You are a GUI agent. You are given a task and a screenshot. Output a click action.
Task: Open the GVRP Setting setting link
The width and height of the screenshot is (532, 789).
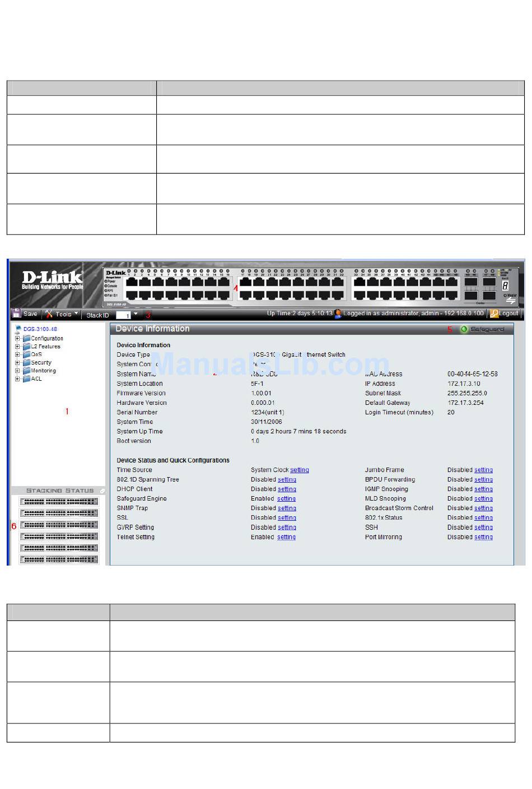287,527
